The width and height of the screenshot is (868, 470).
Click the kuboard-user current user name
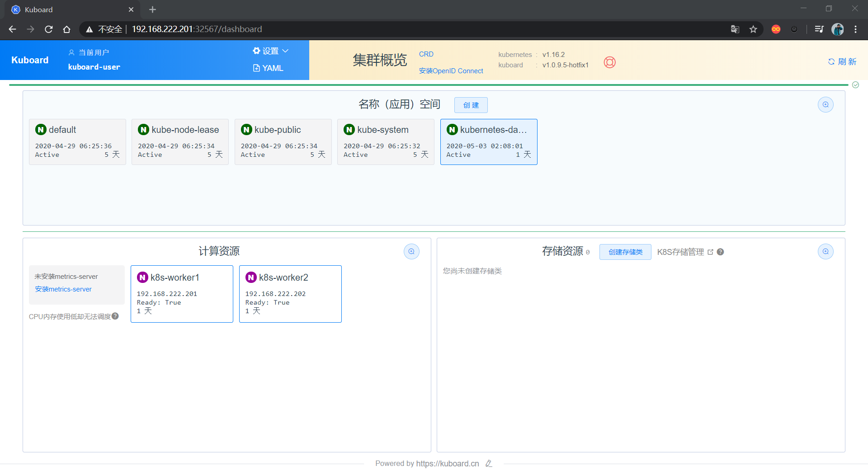(x=94, y=67)
